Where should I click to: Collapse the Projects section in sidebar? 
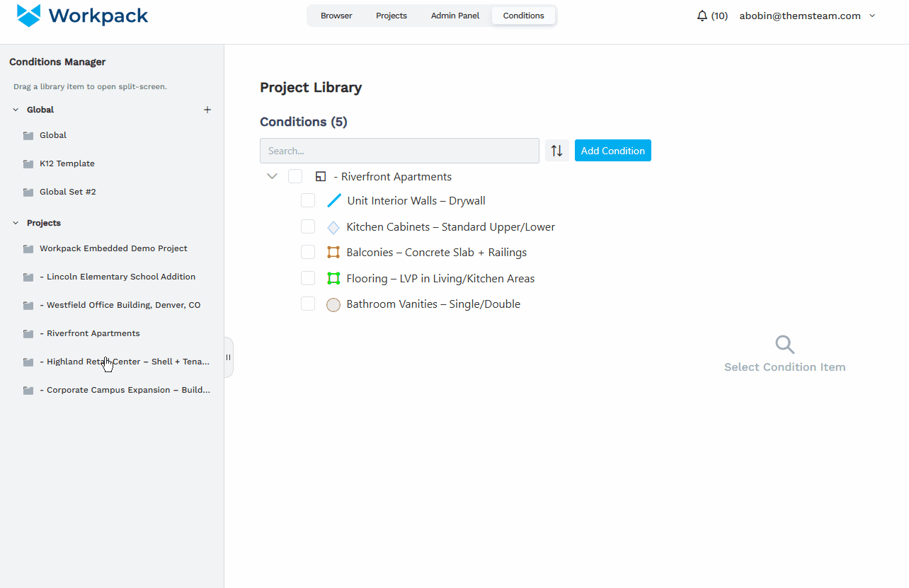click(16, 223)
